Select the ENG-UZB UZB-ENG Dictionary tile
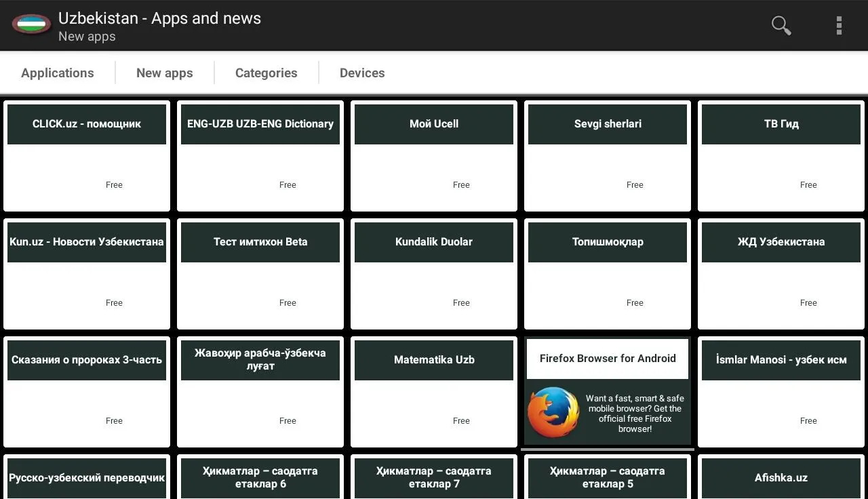This screenshot has height=499, width=868. coord(260,156)
